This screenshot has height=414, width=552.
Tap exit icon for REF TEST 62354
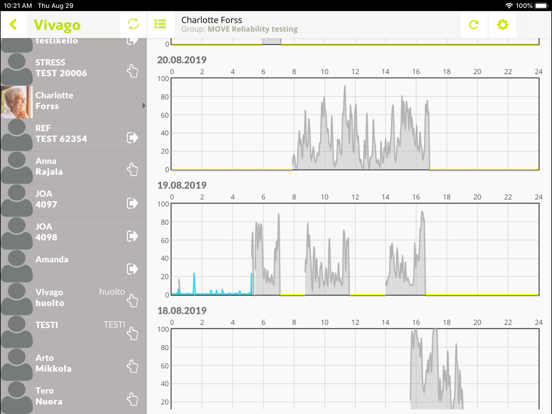click(132, 137)
